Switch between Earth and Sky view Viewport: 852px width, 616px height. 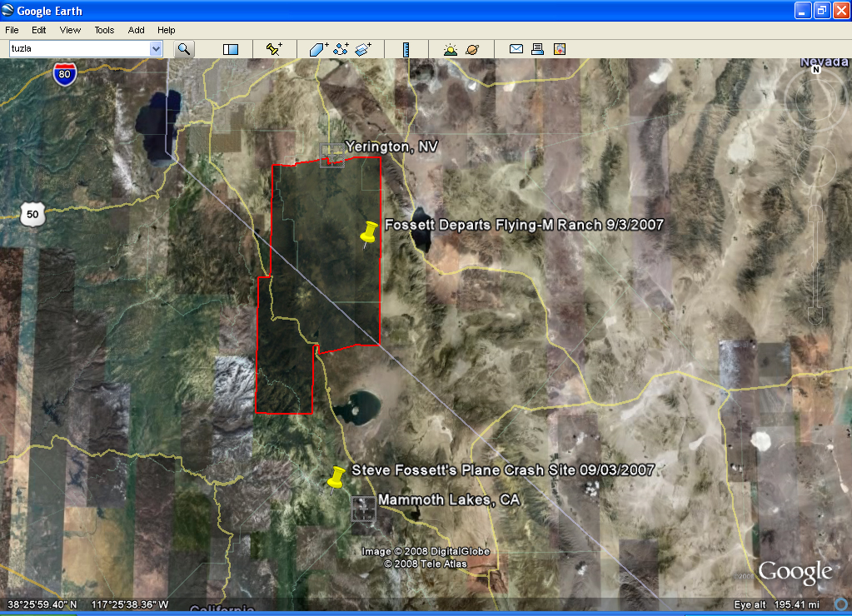472,50
